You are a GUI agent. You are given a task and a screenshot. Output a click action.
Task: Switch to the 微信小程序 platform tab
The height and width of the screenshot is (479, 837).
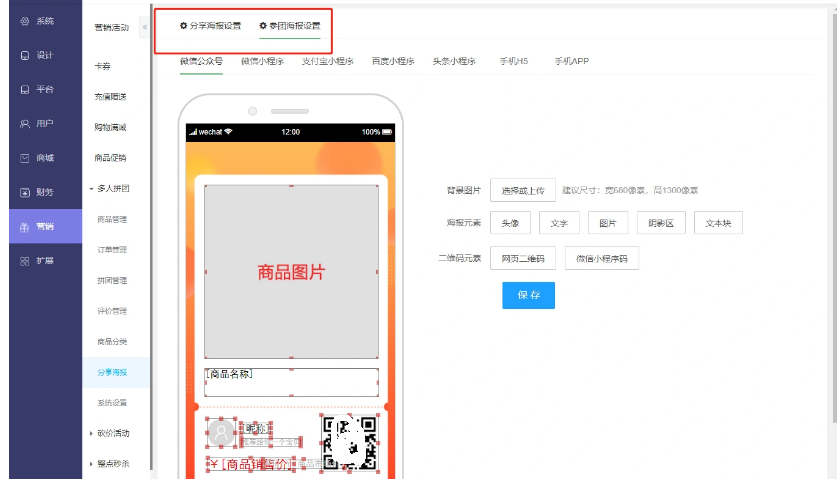click(x=261, y=61)
